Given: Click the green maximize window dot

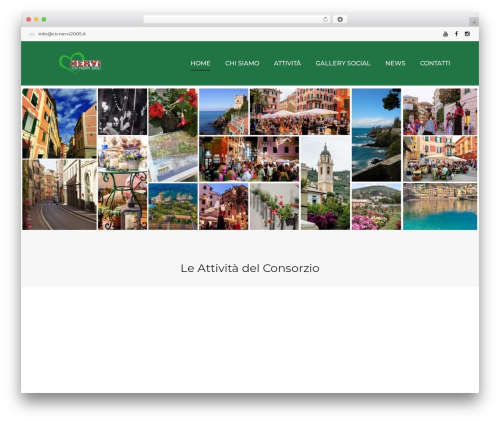Looking at the screenshot, I should 44,20.
